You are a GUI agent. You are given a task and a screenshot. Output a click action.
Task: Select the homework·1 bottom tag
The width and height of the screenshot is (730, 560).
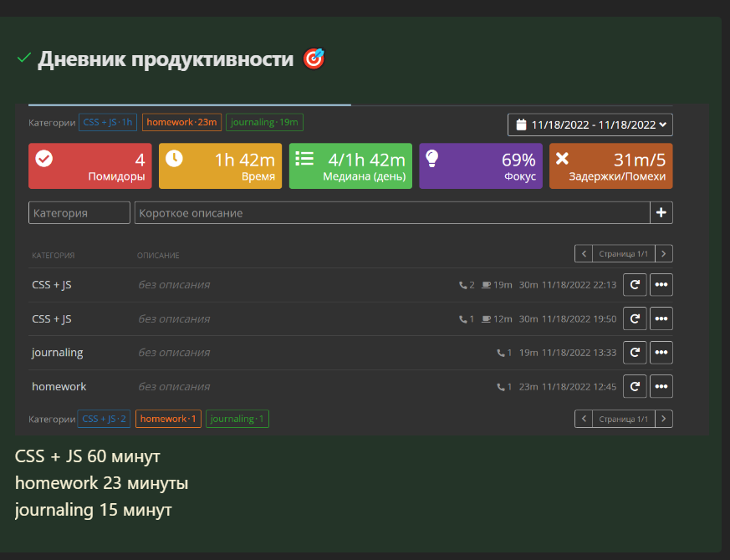pos(168,419)
